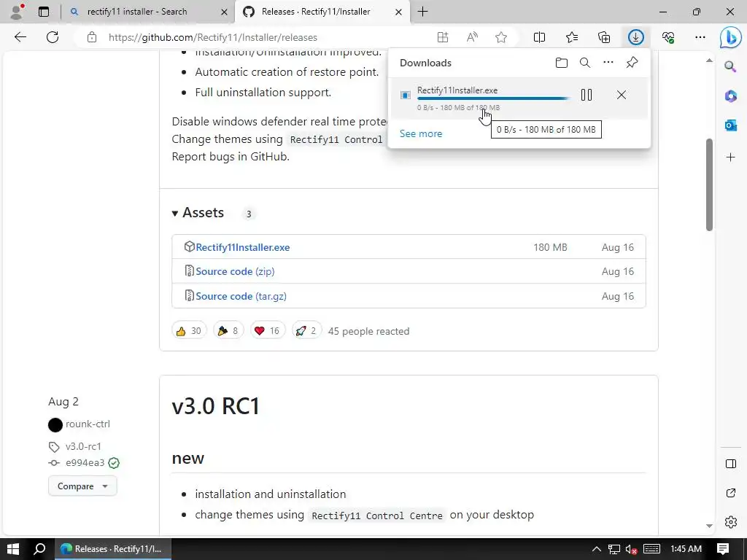Open link in new window sidebar icon
The height and width of the screenshot is (560, 747).
[730, 493]
